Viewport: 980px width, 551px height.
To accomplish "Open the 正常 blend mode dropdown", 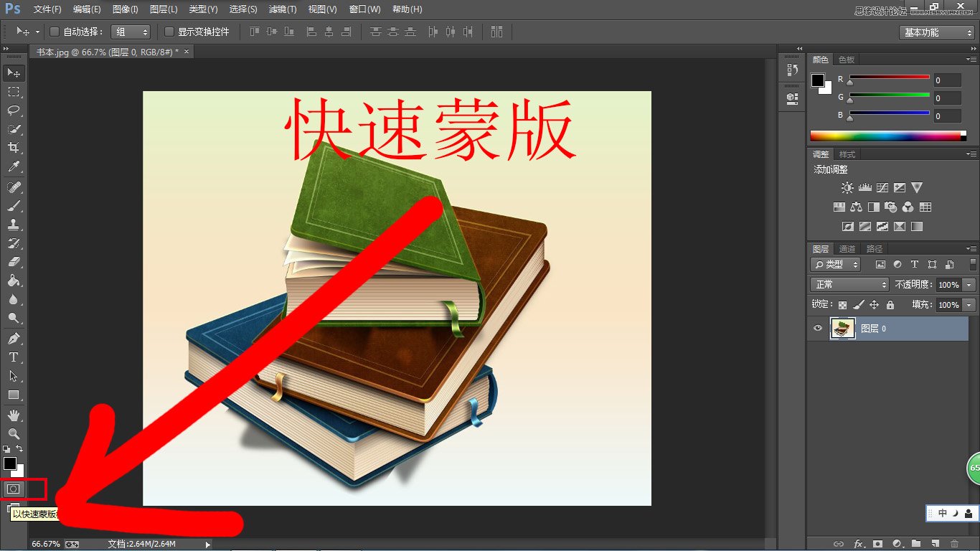I will [849, 285].
